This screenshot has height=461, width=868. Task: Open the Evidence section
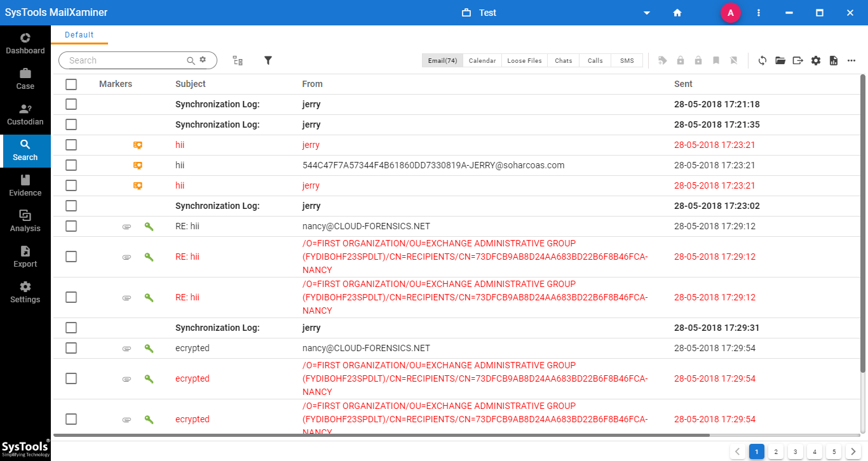pos(25,185)
